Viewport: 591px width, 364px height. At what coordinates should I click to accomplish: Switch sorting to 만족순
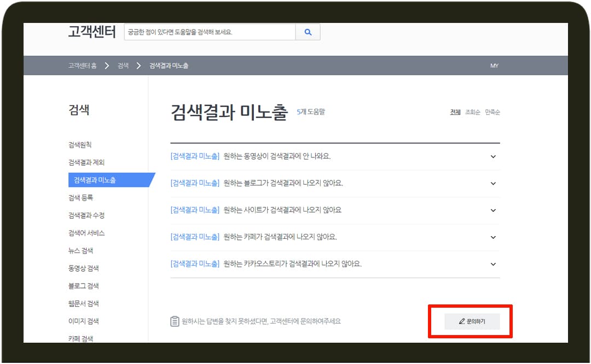[493, 112]
